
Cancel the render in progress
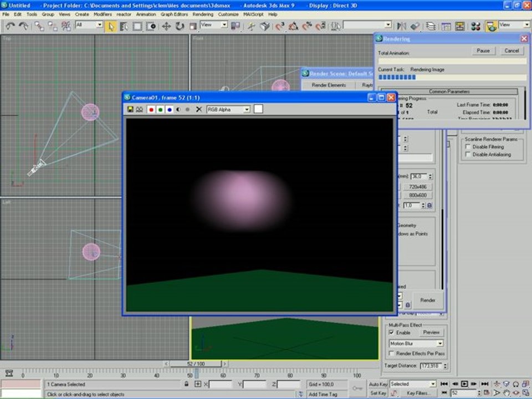pos(511,50)
